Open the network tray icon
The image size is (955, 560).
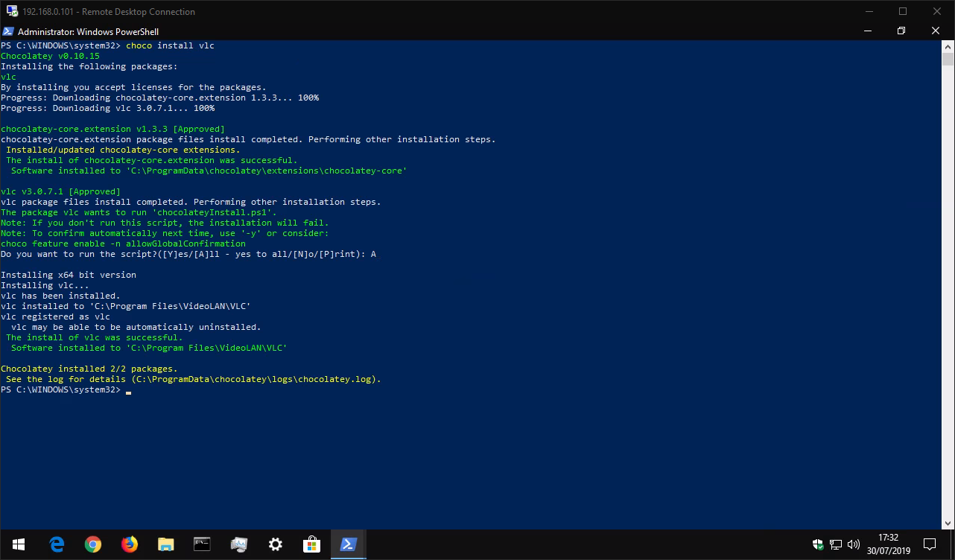[x=836, y=544]
